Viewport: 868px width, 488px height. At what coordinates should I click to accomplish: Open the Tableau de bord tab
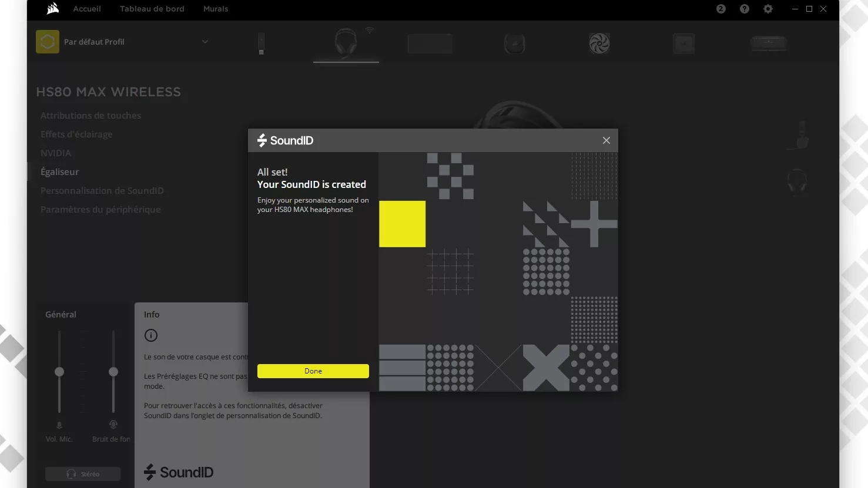152,9
